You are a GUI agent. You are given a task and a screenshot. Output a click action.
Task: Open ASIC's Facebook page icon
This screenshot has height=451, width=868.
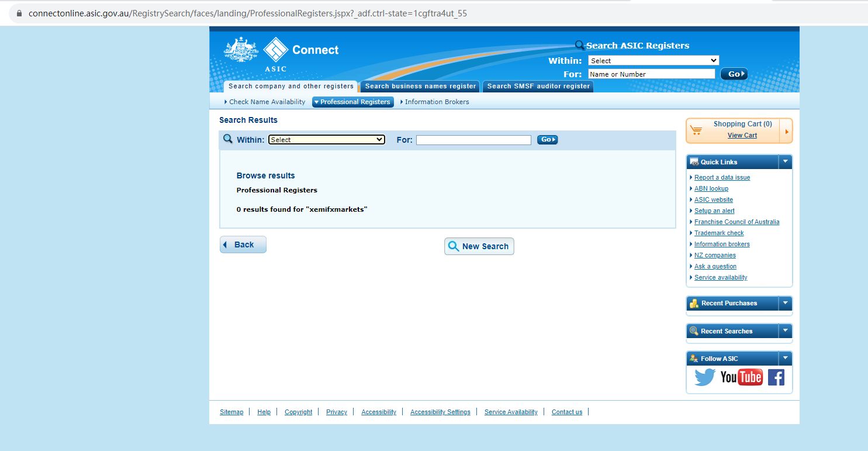(776, 377)
